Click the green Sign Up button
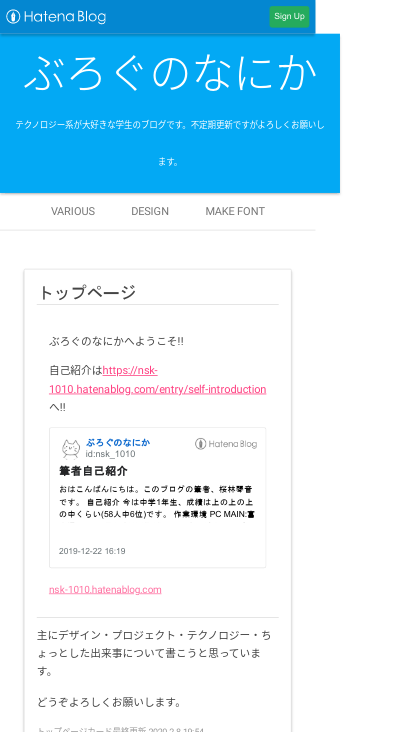412x732 pixels. click(x=289, y=16)
